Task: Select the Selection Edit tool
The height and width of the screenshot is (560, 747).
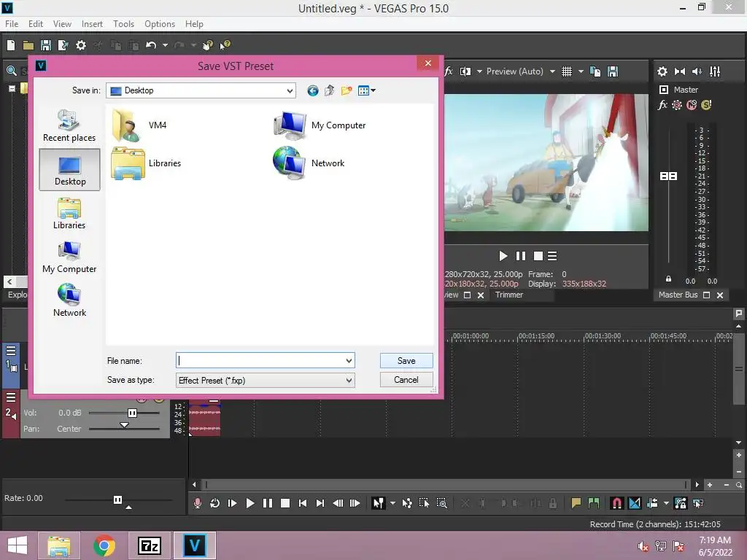Action: [x=424, y=503]
